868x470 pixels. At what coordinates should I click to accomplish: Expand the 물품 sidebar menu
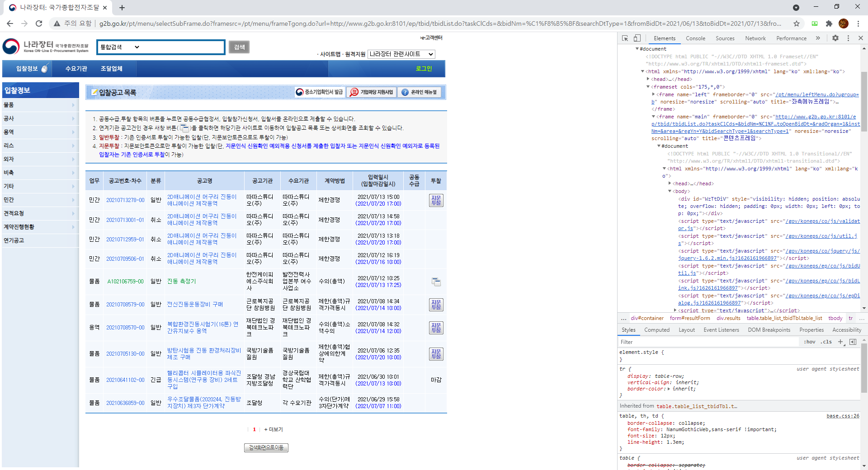click(40, 105)
